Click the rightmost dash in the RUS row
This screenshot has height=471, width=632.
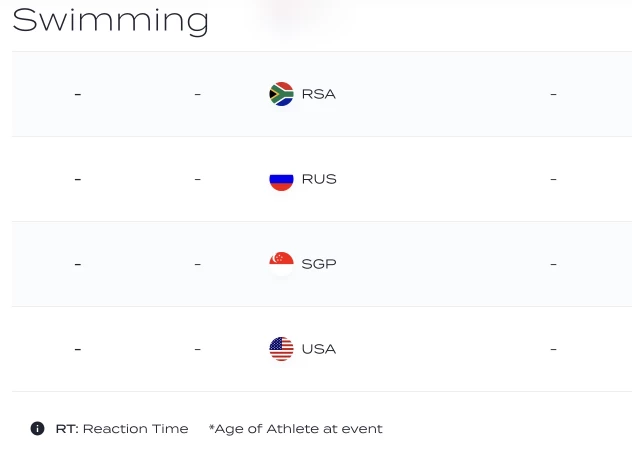[x=553, y=179]
